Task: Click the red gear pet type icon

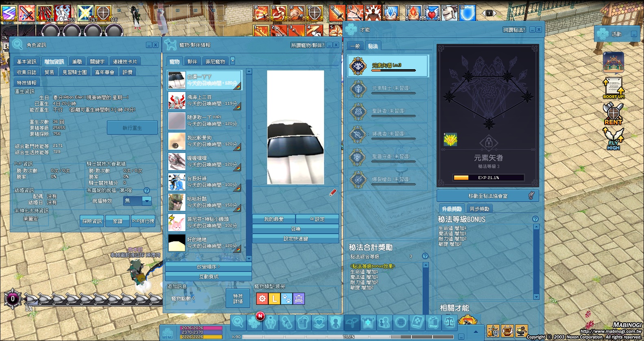Action: [262, 299]
